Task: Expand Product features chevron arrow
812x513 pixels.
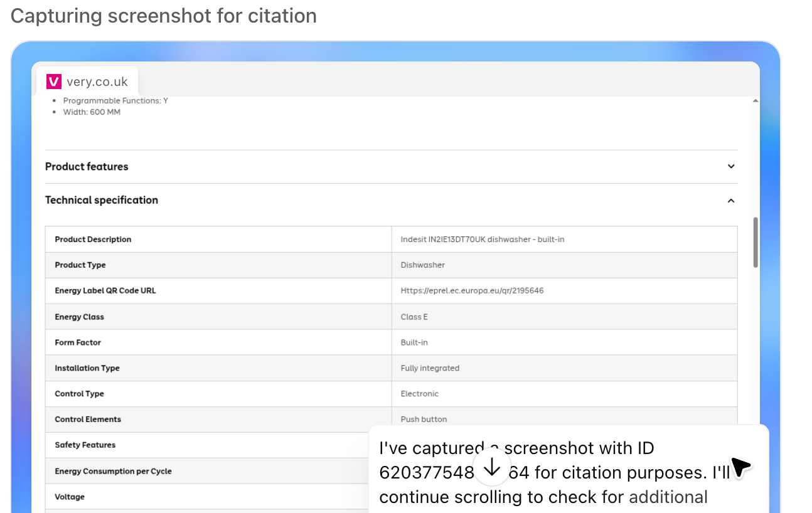Action: 730,166
